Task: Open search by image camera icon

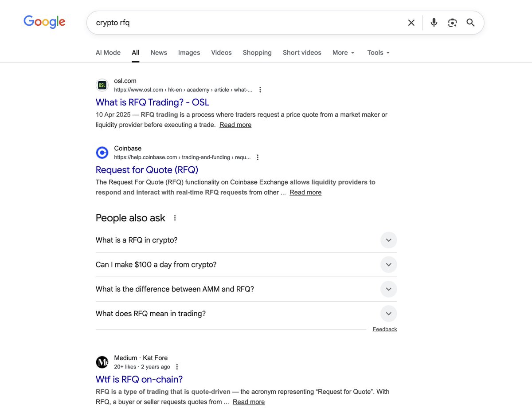Action: tap(452, 23)
